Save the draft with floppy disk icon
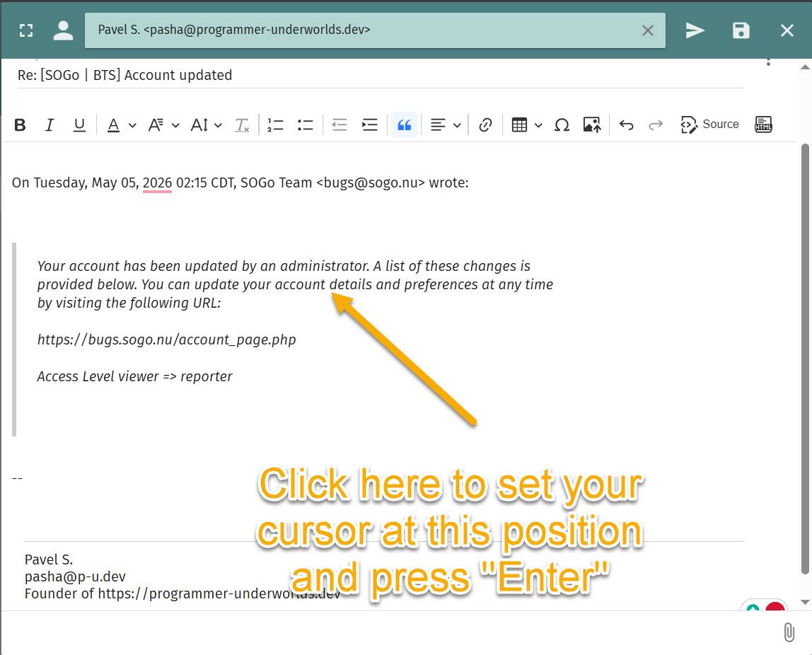812x655 pixels. point(741,30)
